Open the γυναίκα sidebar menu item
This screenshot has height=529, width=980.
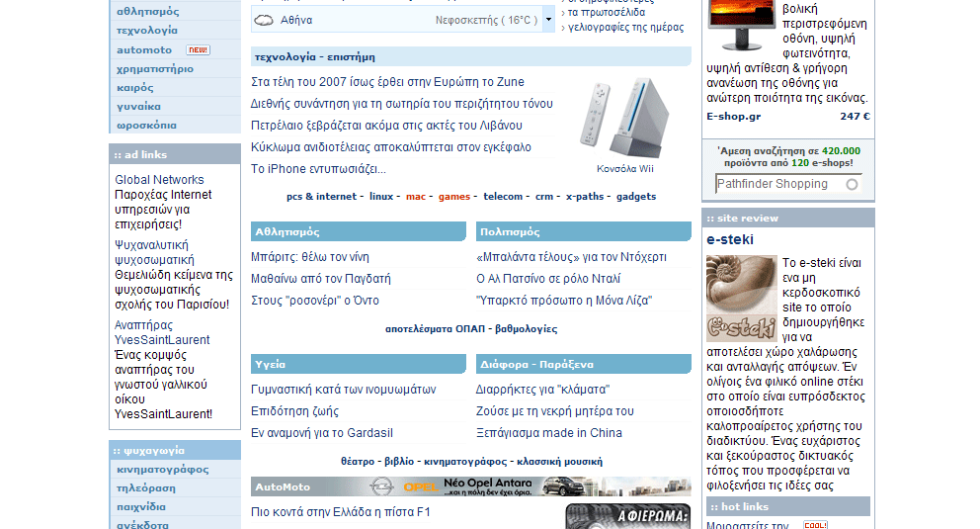tap(138, 107)
